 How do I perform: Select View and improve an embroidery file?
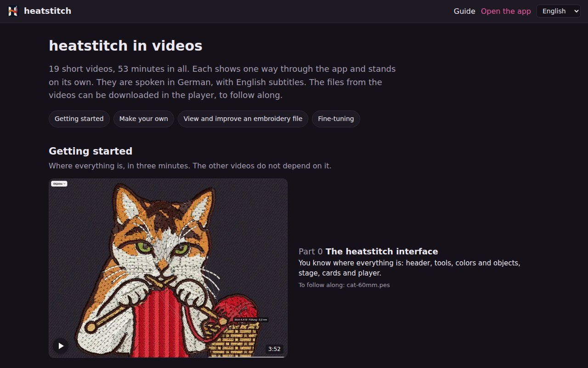243,119
